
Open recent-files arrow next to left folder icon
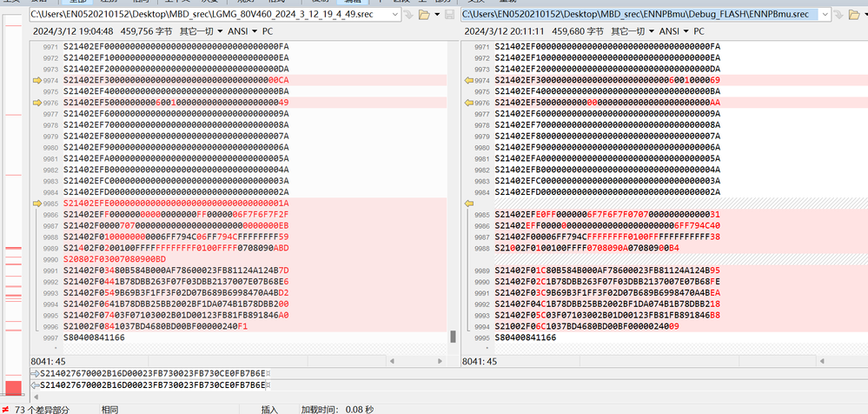click(437, 15)
